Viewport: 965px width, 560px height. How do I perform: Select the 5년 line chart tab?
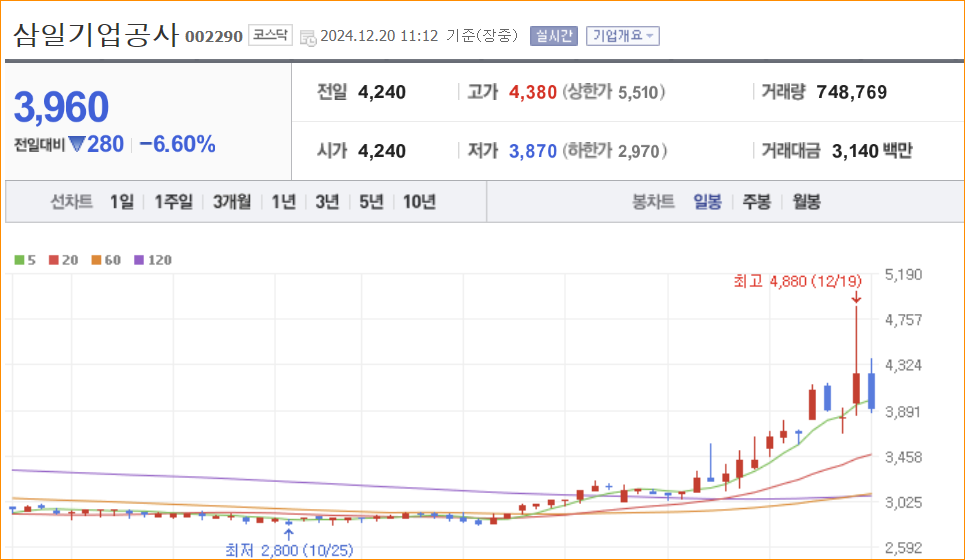coord(371,201)
